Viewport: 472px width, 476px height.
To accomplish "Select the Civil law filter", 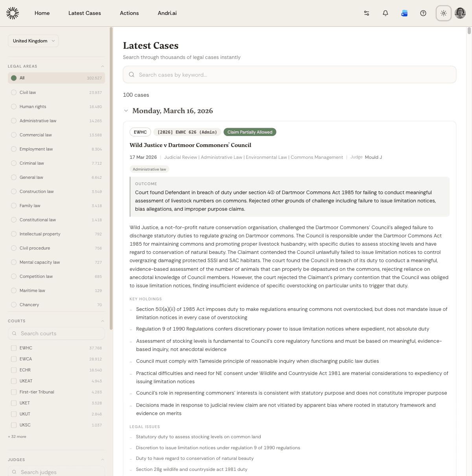I will pyautogui.click(x=56, y=92).
